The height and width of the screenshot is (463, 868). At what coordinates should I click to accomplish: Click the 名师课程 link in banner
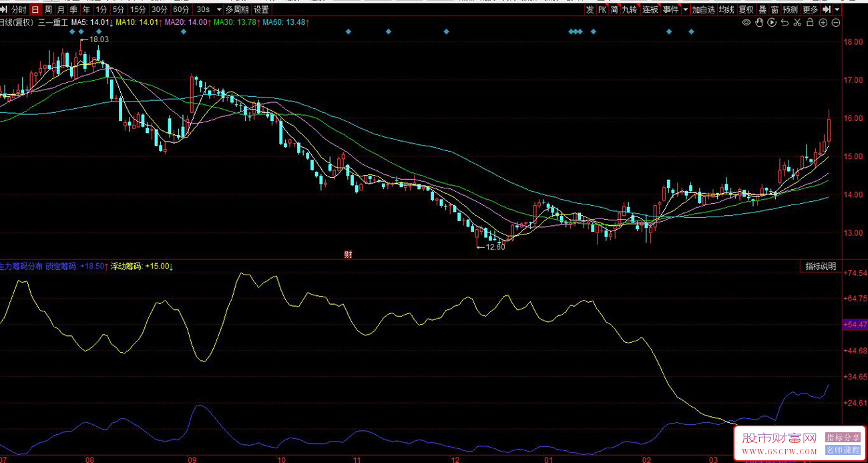tap(843, 450)
